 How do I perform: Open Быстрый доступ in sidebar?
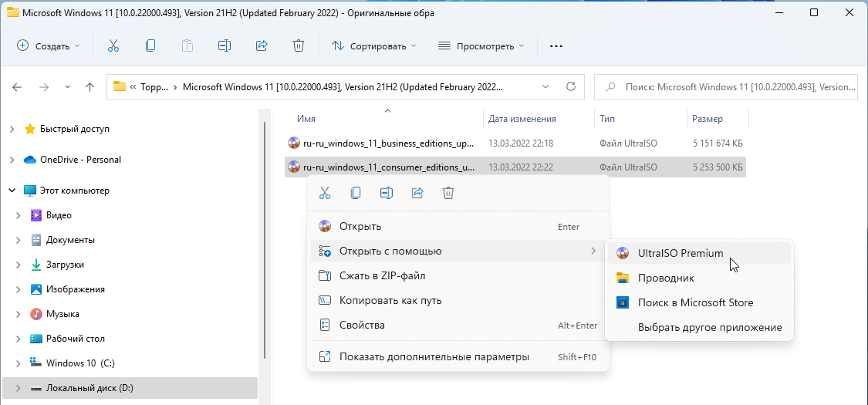75,129
